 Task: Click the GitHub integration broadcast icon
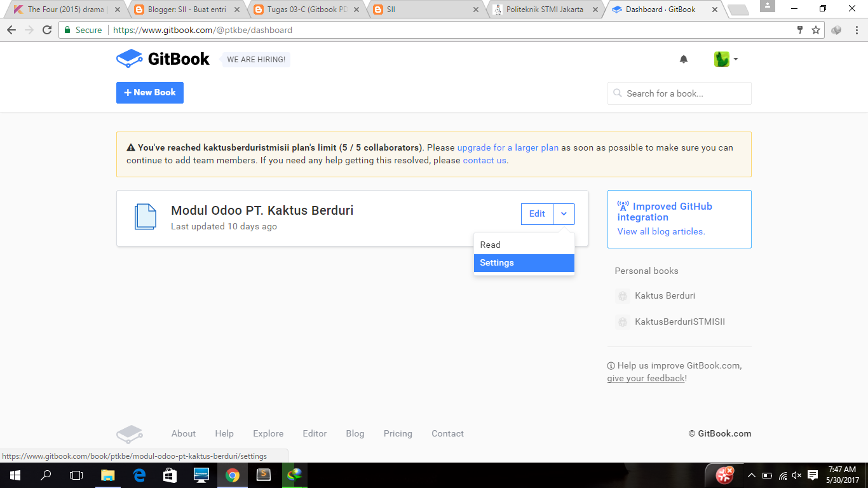(x=623, y=205)
